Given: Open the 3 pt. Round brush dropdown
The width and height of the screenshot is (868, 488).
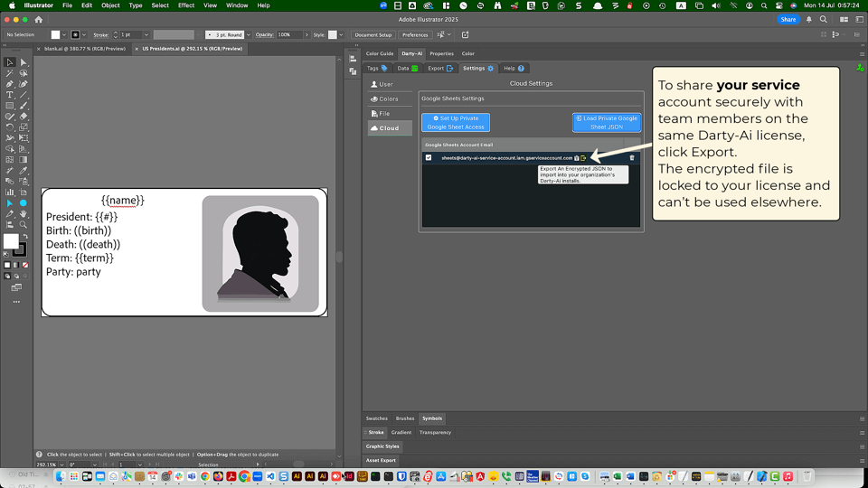Looking at the screenshot, I should [248, 35].
